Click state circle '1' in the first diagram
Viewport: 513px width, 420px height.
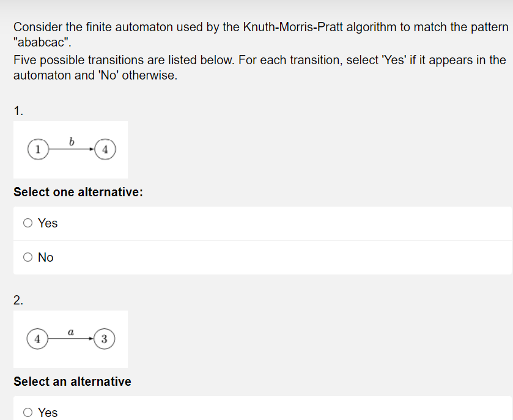tap(38, 149)
